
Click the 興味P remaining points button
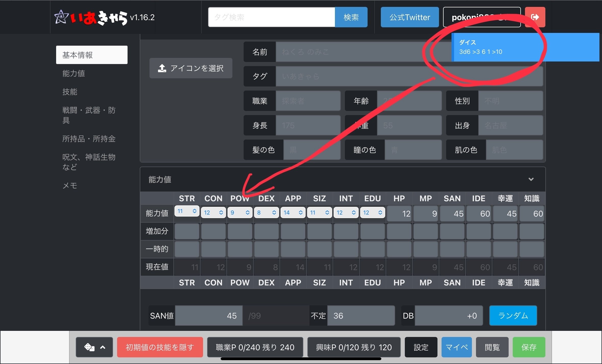354,347
